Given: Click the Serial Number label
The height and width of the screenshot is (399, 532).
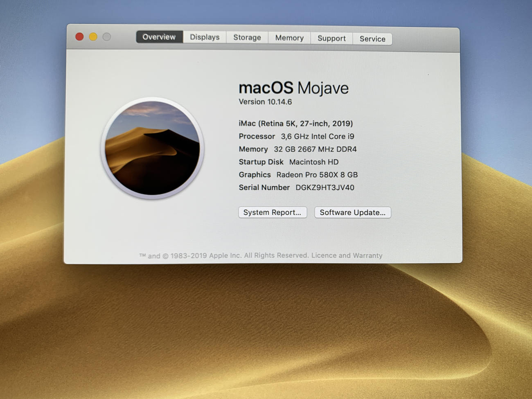Looking at the screenshot, I should click(x=264, y=187).
